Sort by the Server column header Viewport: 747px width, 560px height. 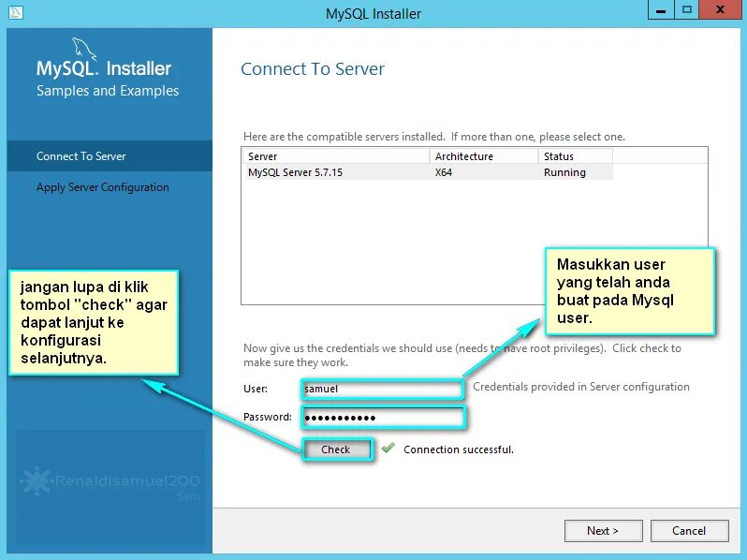point(336,156)
